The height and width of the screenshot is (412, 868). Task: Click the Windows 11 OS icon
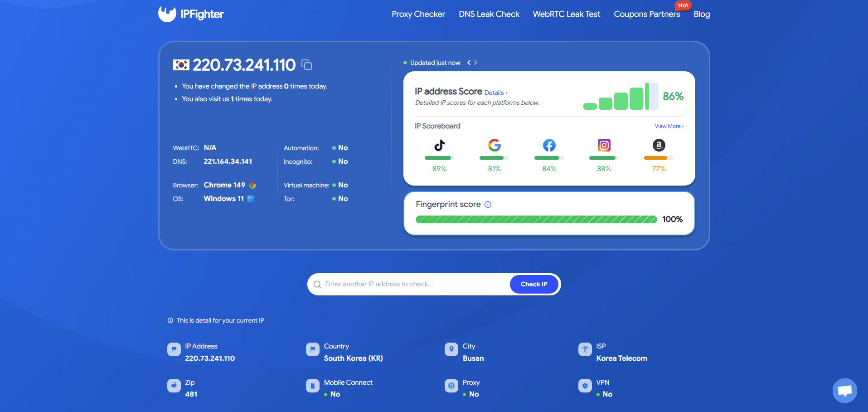251,199
